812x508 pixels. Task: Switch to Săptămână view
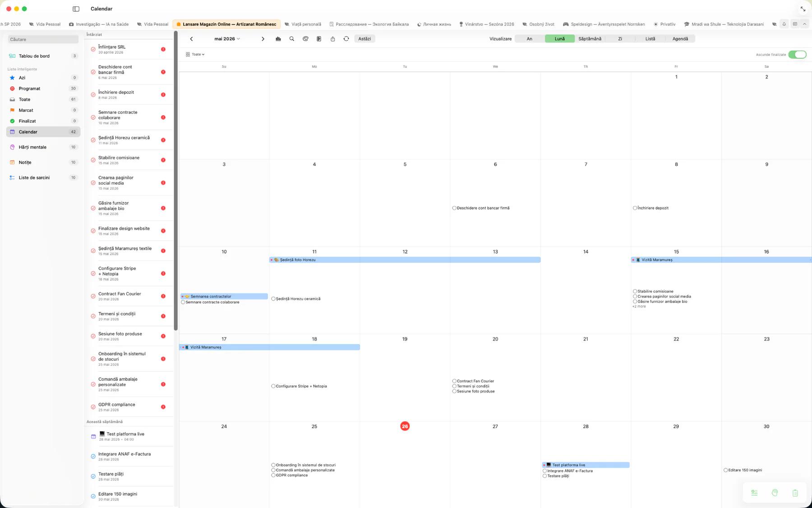click(x=590, y=39)
